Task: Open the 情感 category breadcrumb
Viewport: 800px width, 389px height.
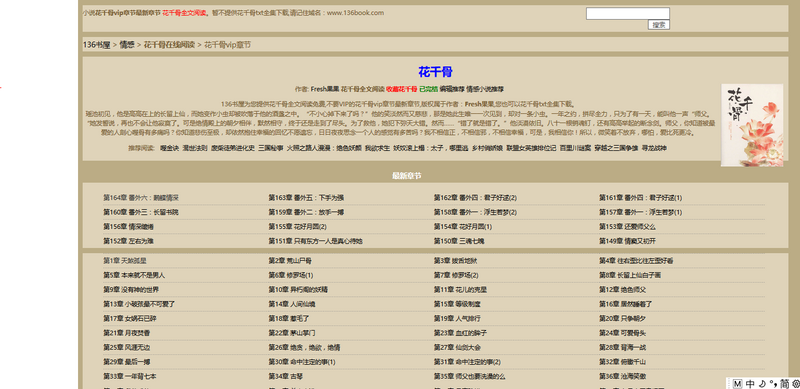Action: [x=127, y=45]
